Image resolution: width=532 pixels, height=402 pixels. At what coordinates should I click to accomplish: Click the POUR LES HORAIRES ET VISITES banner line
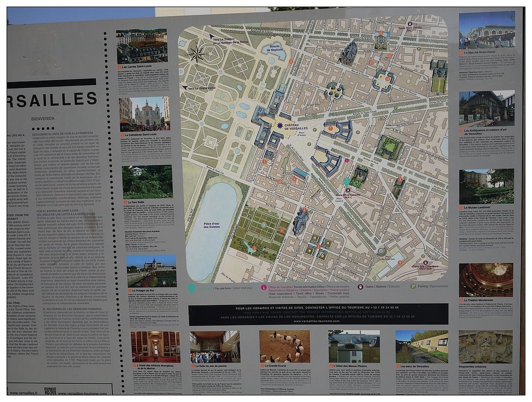(x=317, y=307)
